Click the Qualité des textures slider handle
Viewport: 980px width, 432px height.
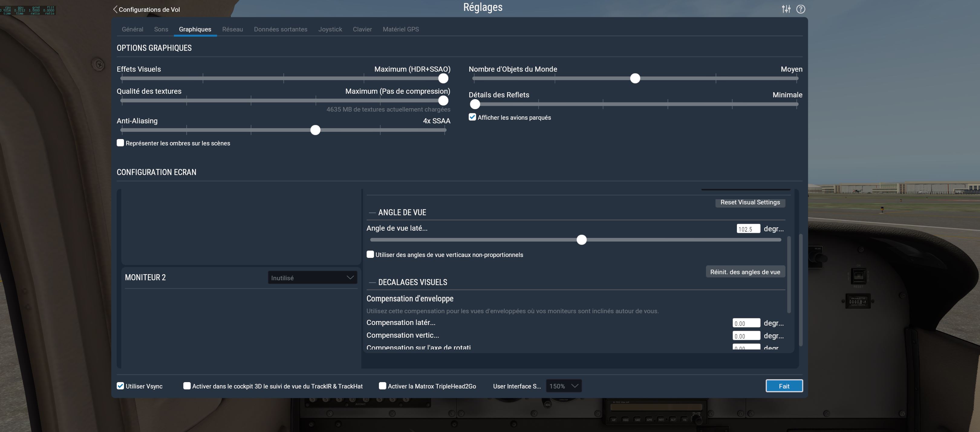tap(443, 100)
